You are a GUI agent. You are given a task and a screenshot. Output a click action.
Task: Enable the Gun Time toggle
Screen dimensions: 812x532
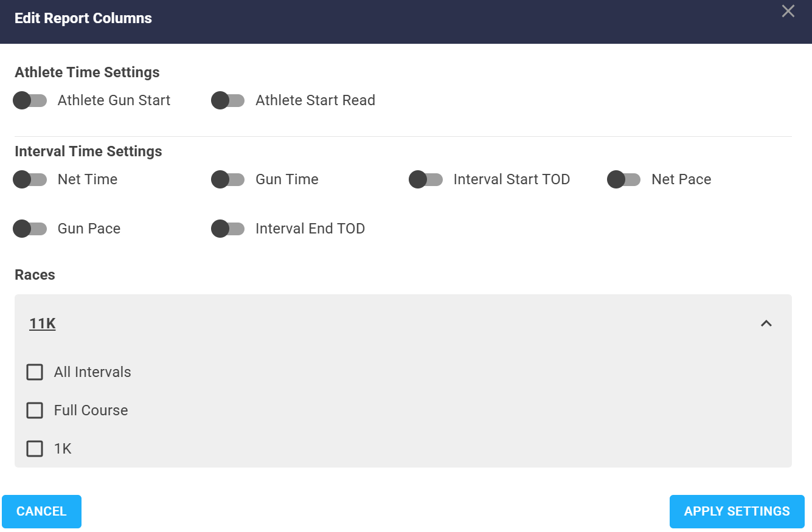tap(228, 179)
